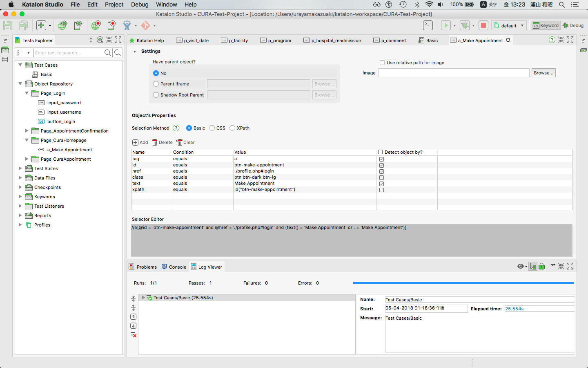The image size is (588, 368).
Task: Toggle the Detect object by header checkbox
Action: [x=381, y=152]
